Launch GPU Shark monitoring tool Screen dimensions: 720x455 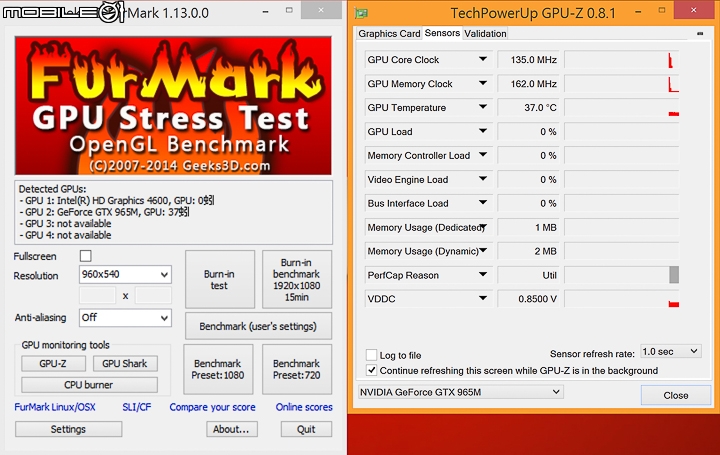click(125, 364)
